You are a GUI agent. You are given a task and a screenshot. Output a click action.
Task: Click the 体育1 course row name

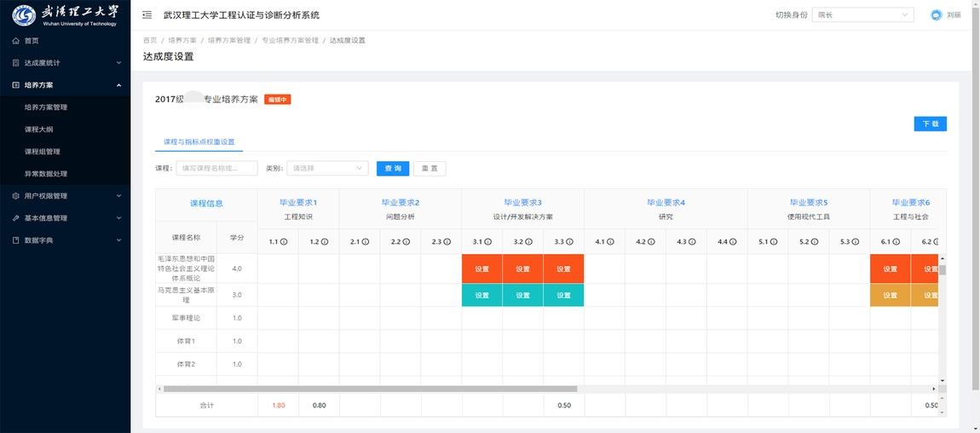187,341
